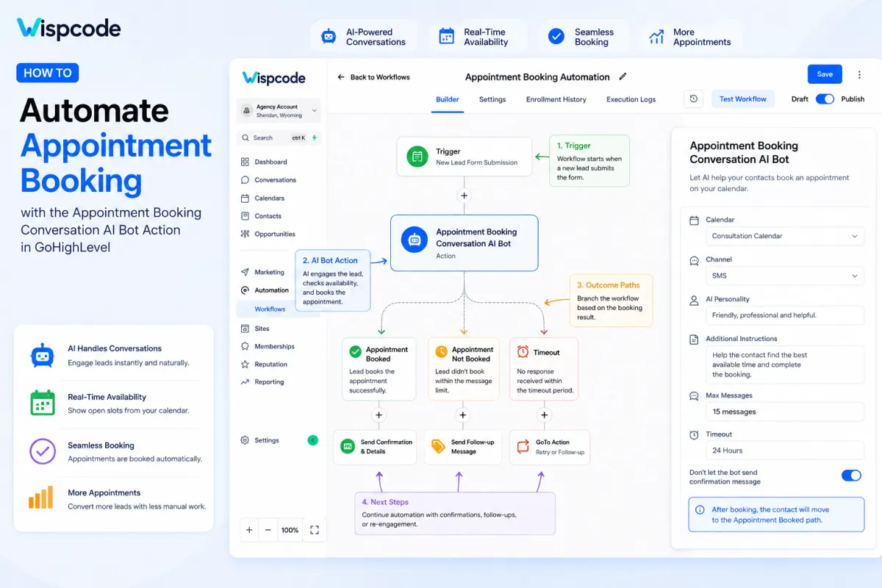Add step under Appointment Booked branch
The height and width of the screenshot is (588, 882).
pos(379,415)
